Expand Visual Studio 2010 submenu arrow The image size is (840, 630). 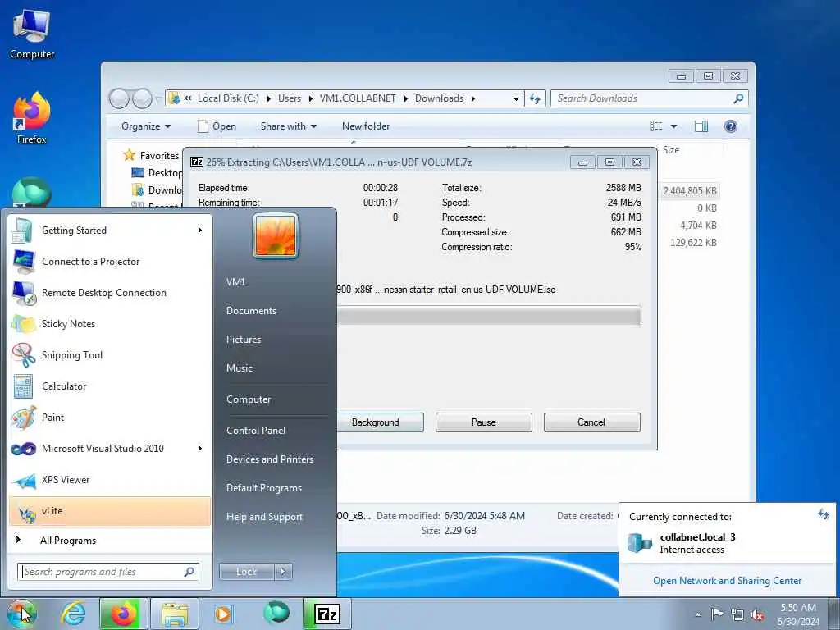coord(200,449)
